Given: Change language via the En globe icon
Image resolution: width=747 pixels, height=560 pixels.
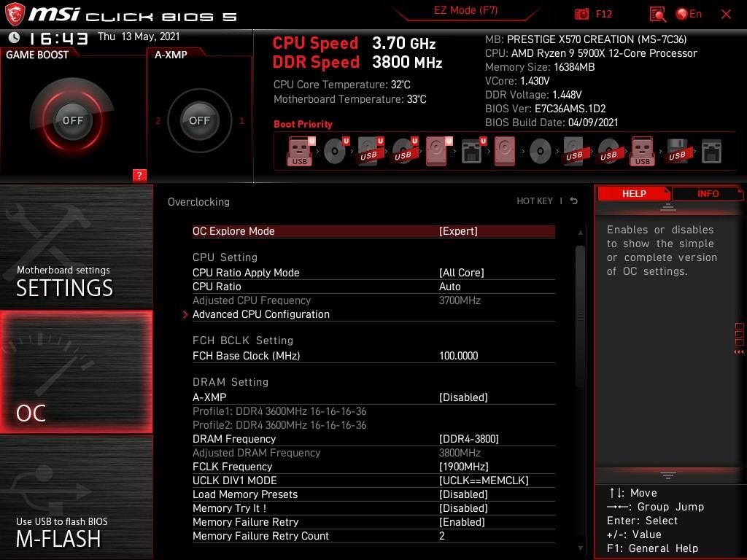Looking at the screenshot, I should coord(689,14).
